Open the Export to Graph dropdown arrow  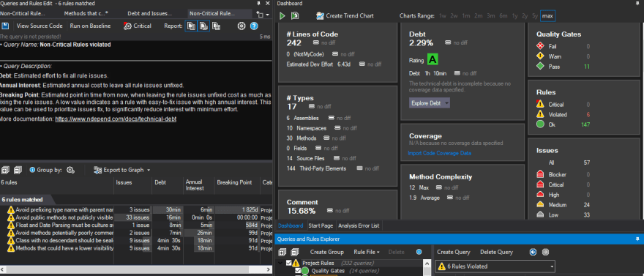[x=149, y=170]
